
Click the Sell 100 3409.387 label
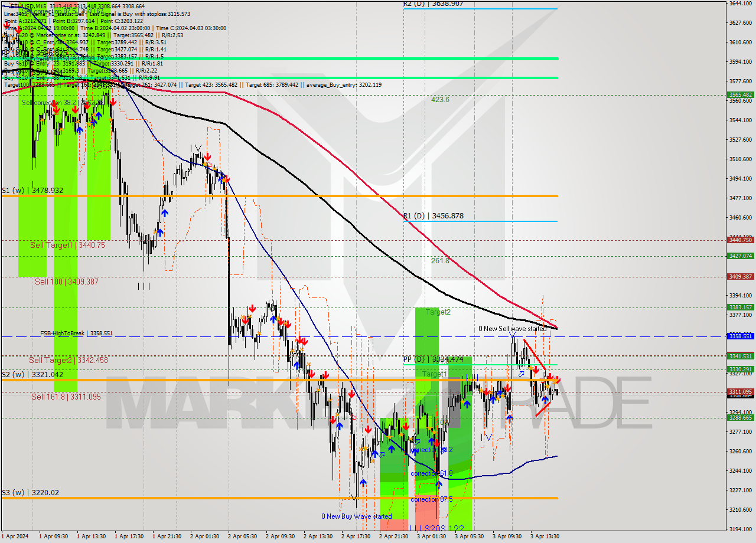[67, 282]
